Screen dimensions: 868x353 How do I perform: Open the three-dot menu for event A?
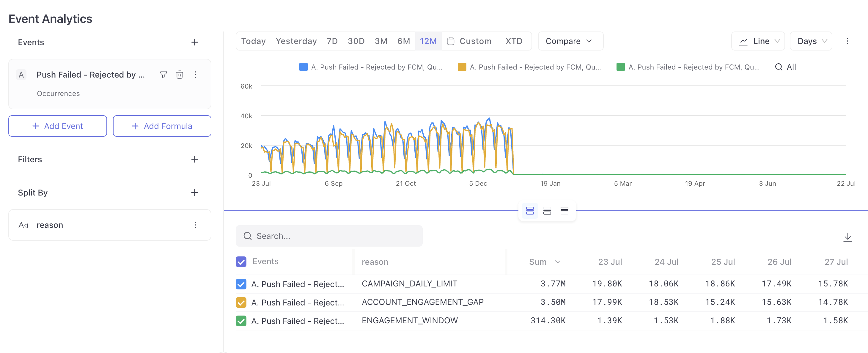click(195, 75)
